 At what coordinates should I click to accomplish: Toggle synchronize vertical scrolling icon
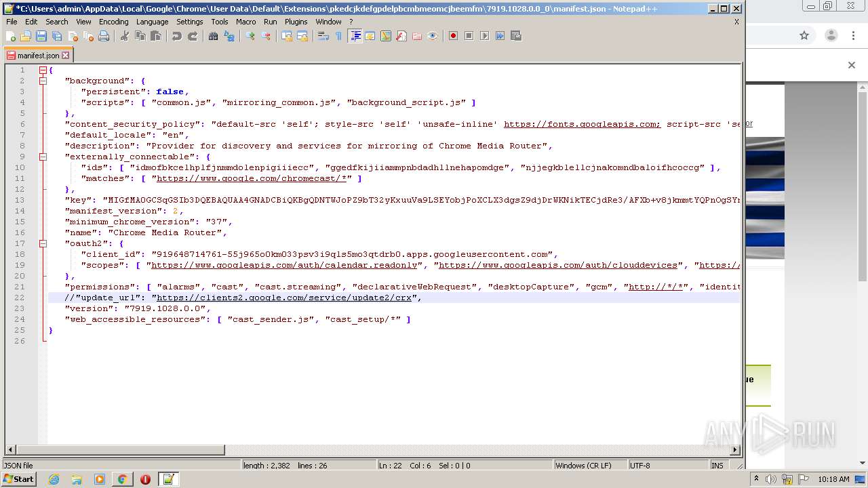[x=287, y=36]
